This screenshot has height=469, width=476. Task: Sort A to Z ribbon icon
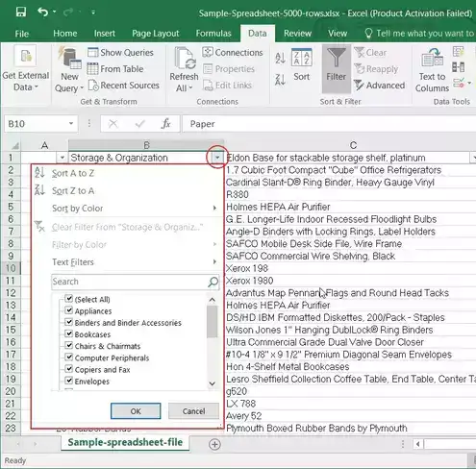click(280, 59)
